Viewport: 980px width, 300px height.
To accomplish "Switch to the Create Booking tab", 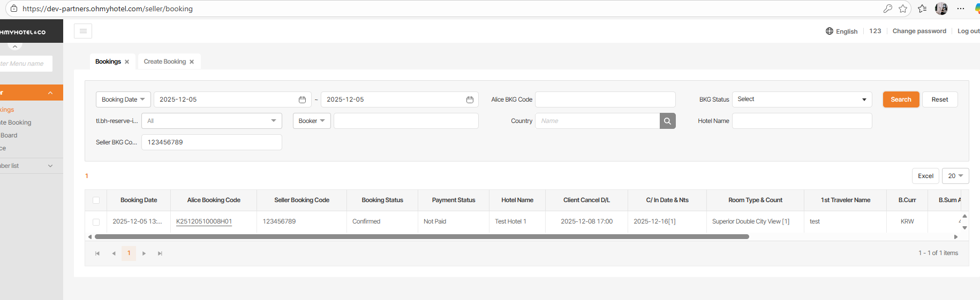I will [x=164, y=61].
